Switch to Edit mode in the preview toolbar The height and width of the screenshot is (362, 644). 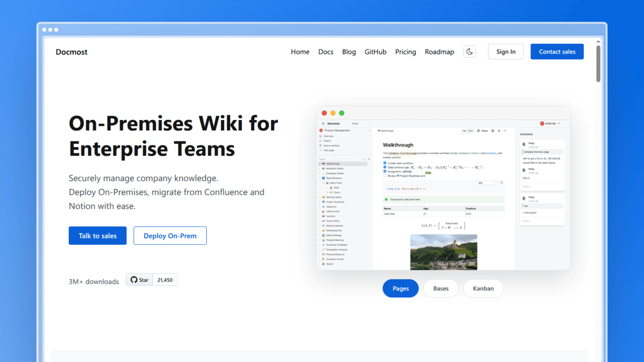click(464, 131)
